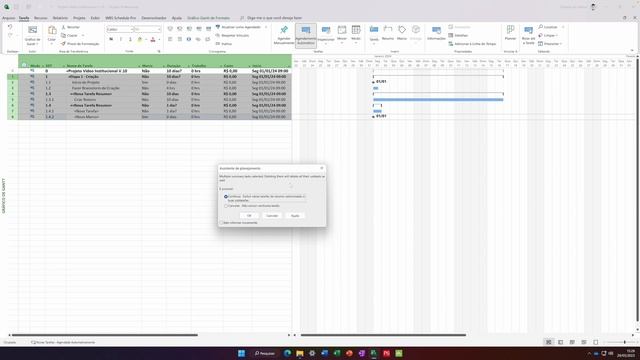Toggle underline formatting

point(130,40)
